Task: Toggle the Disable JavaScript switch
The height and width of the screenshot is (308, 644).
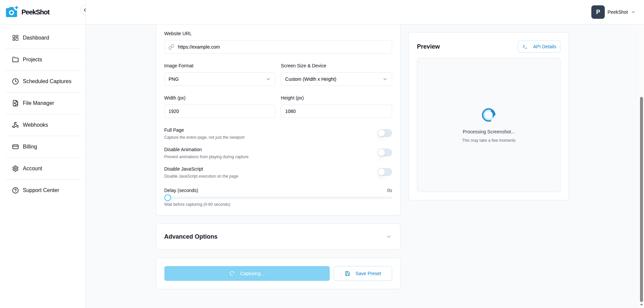Action: coord(384,172)
